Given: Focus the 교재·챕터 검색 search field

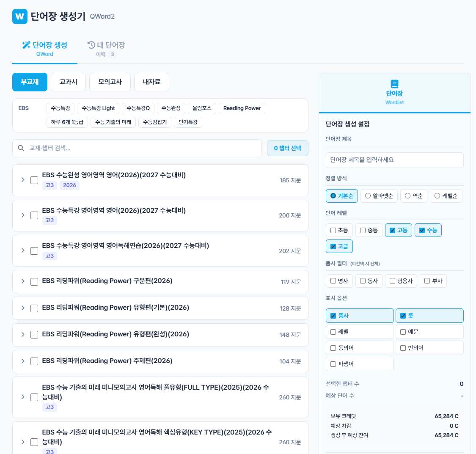Looking at the screenshot, I should pyautogui.click(x=137, y=149).
